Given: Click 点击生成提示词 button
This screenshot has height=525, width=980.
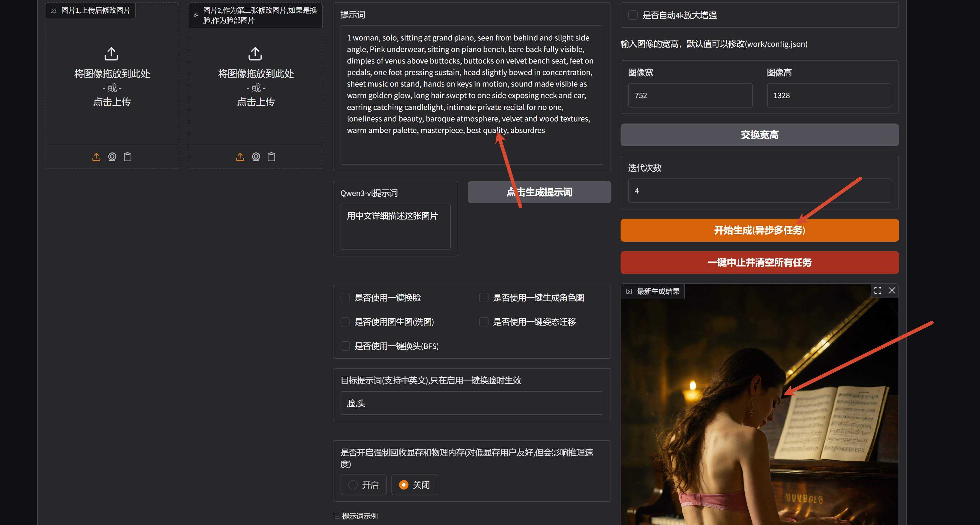Looking at the screenshot, I should pos(539,192).
